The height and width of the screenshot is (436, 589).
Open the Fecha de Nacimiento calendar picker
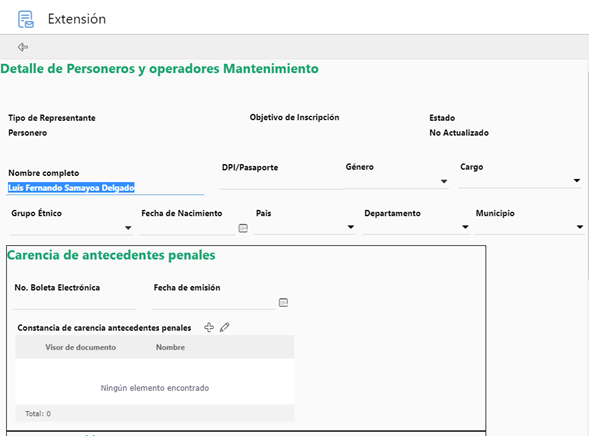click(243, 228)
